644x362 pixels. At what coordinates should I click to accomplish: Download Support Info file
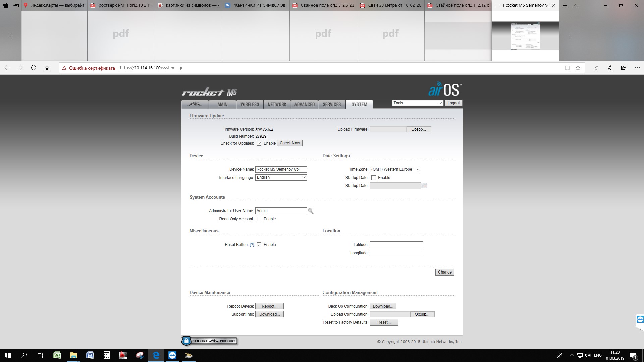tap(269, 314)
